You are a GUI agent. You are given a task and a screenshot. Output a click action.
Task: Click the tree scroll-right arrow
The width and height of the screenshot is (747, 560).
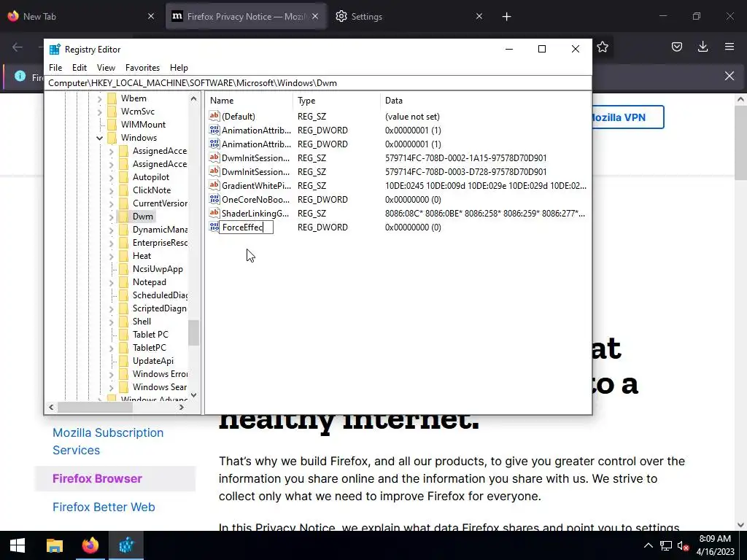click(x=182, y=407)
